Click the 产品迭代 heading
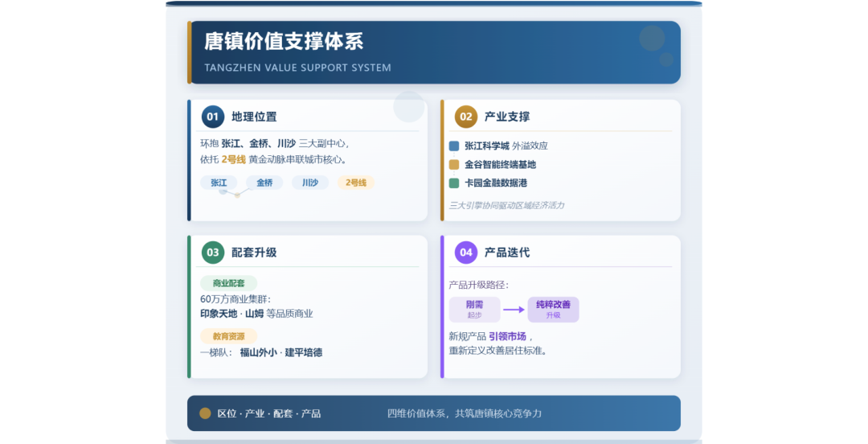The width and height of the screenshot is (868, 444). 507,253
